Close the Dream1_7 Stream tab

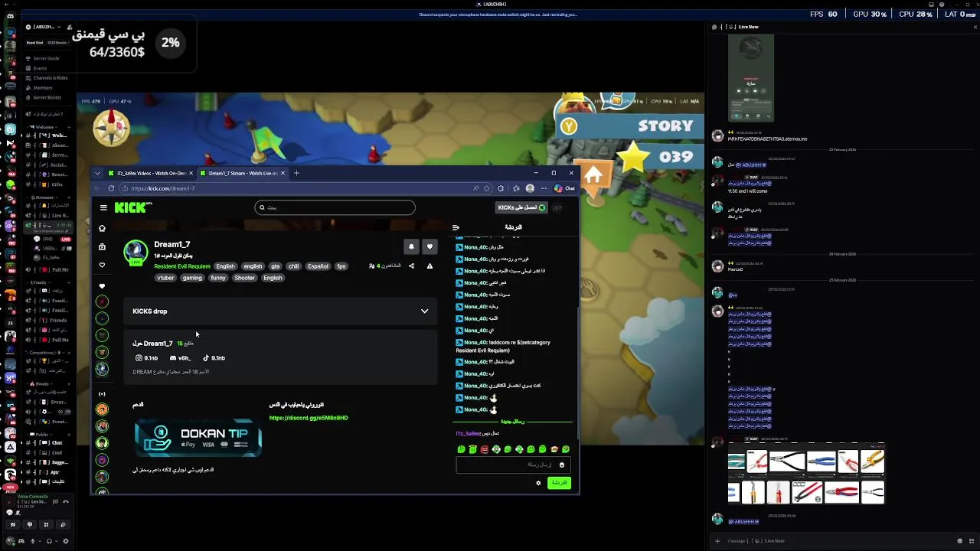point(283,173)
